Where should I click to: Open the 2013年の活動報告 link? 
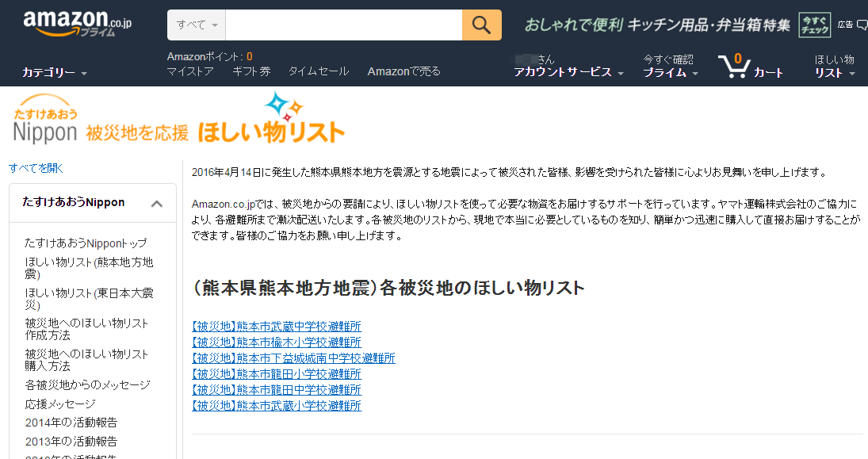(x=71, y=442)
